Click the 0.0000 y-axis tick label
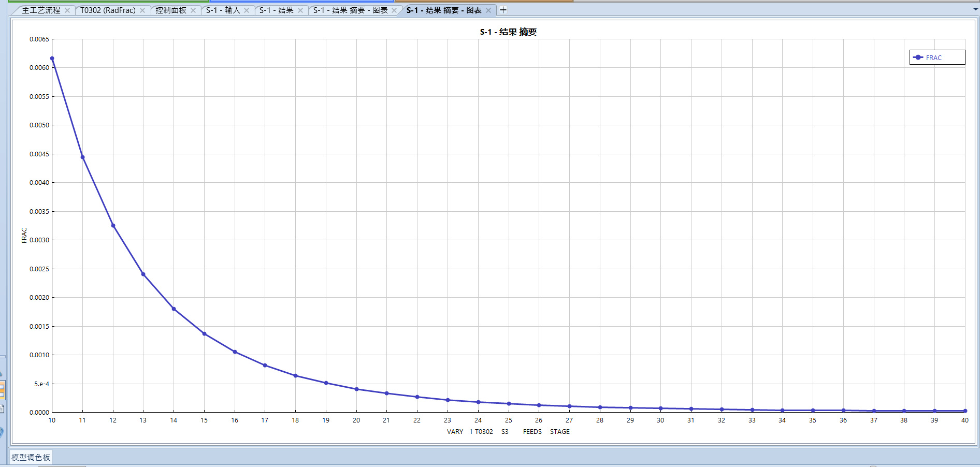The image size is (980, 467). pos(39,413)
